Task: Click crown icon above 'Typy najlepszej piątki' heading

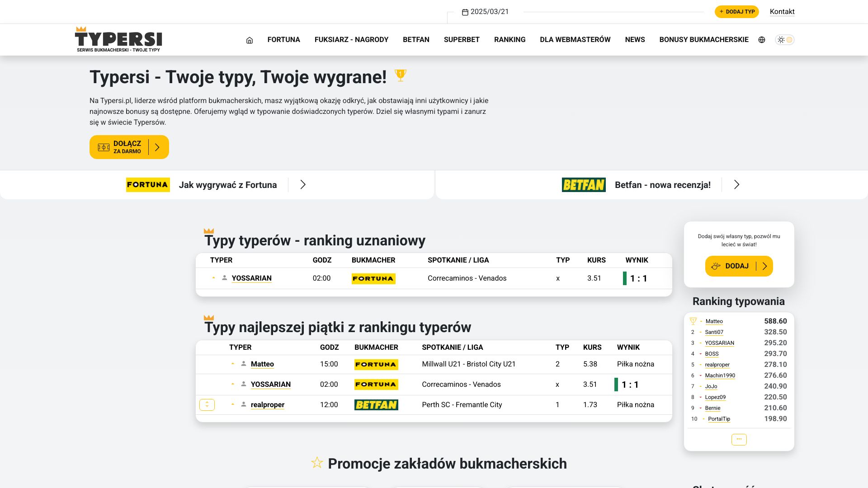Action: [209, 318]
